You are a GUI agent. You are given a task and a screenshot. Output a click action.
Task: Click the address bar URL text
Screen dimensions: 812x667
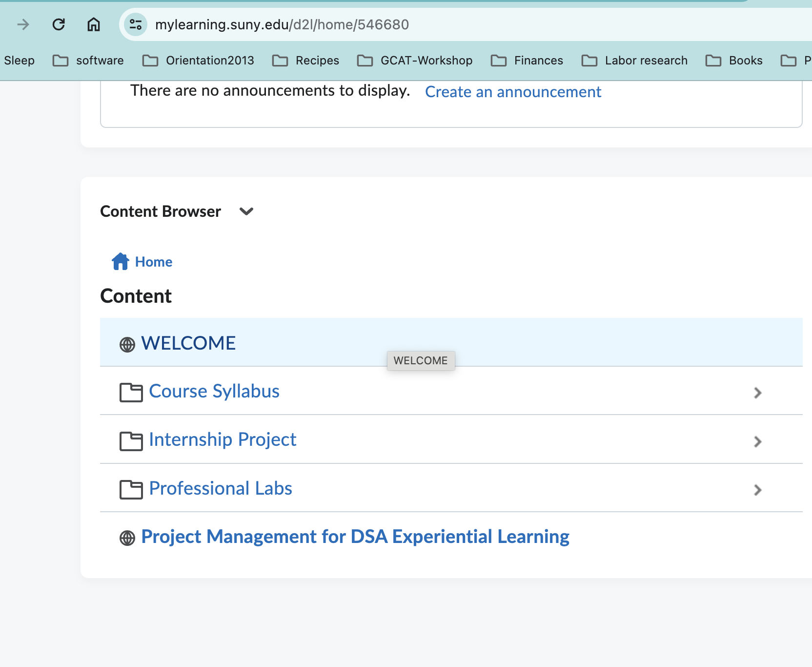click(282, 24)
